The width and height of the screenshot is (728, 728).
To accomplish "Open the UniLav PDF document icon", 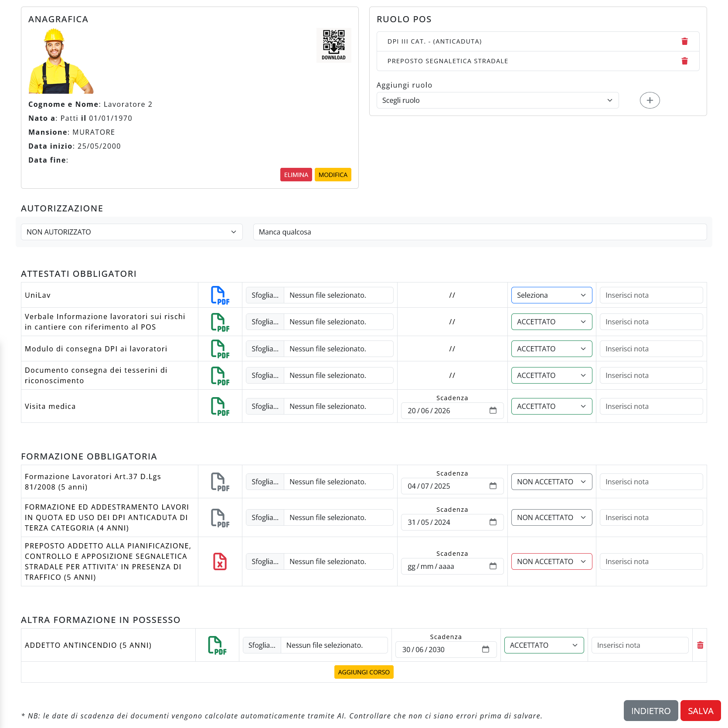I will pyautogui.click(x=220, y=295).
